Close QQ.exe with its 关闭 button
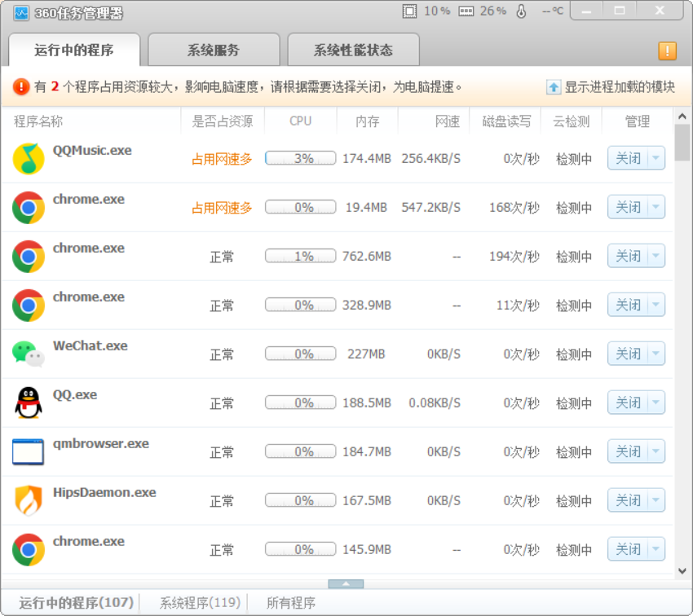This screenshot has width=693, height=616. coord(628,403)
